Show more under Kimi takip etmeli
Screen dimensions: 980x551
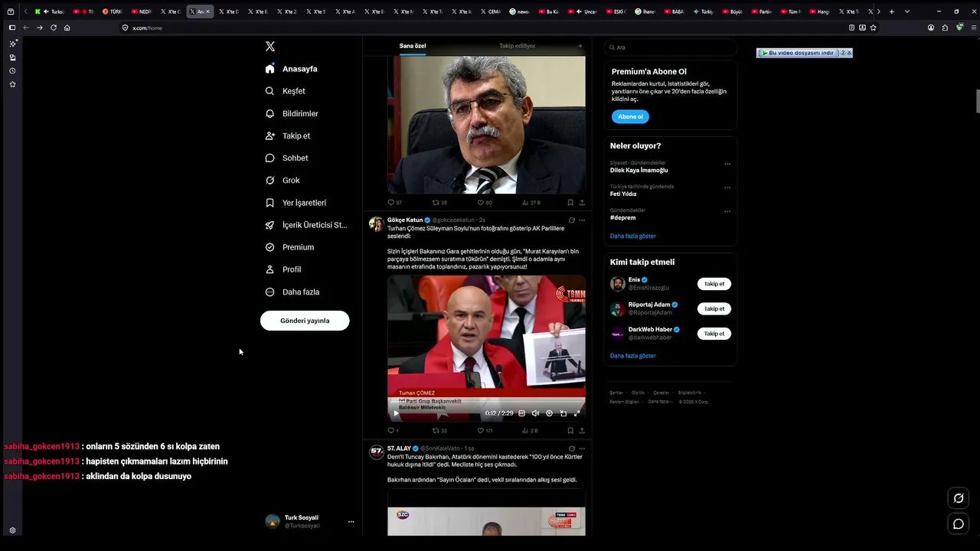pyautogui.click(x=633, y=356)
